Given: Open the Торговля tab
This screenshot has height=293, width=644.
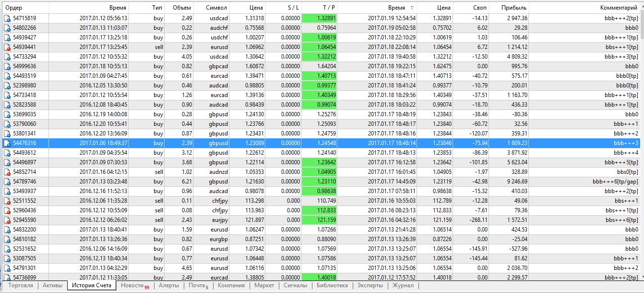Looking at the screenshot, I should coord(21,285).
